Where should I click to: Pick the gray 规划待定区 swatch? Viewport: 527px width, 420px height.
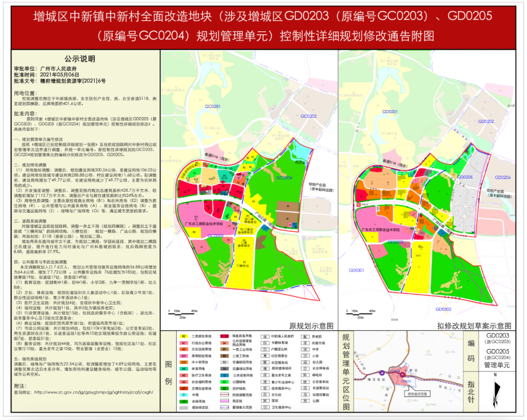184,408
